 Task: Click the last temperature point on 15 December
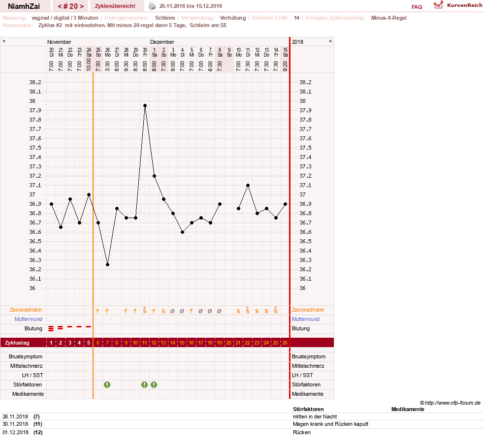click(x=285, y=204)
